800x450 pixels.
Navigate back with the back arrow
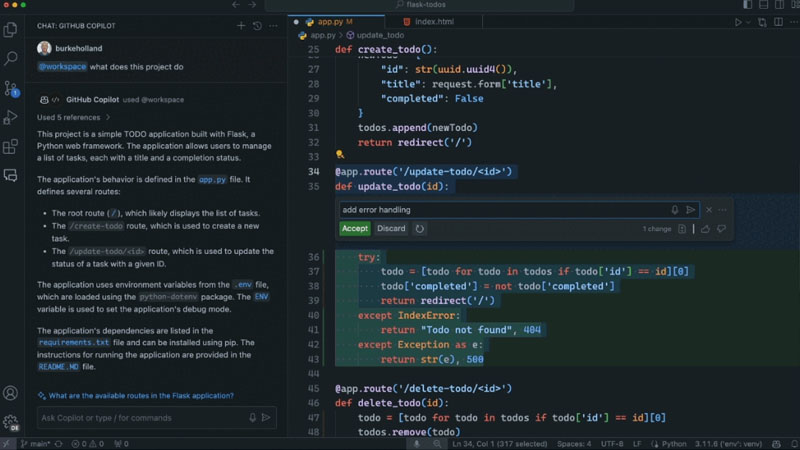236,5
